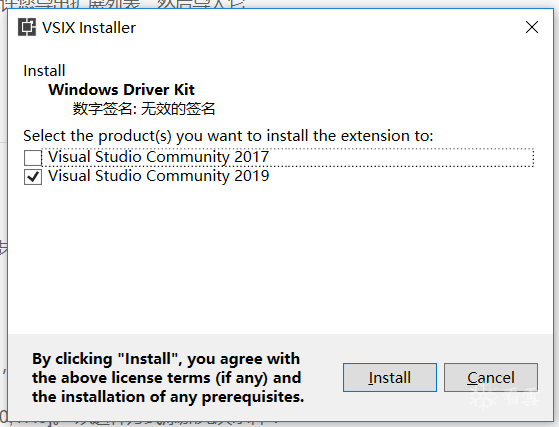
Task: Click the 数字签名 invalid signature notice
Action: tap(144, 108)
